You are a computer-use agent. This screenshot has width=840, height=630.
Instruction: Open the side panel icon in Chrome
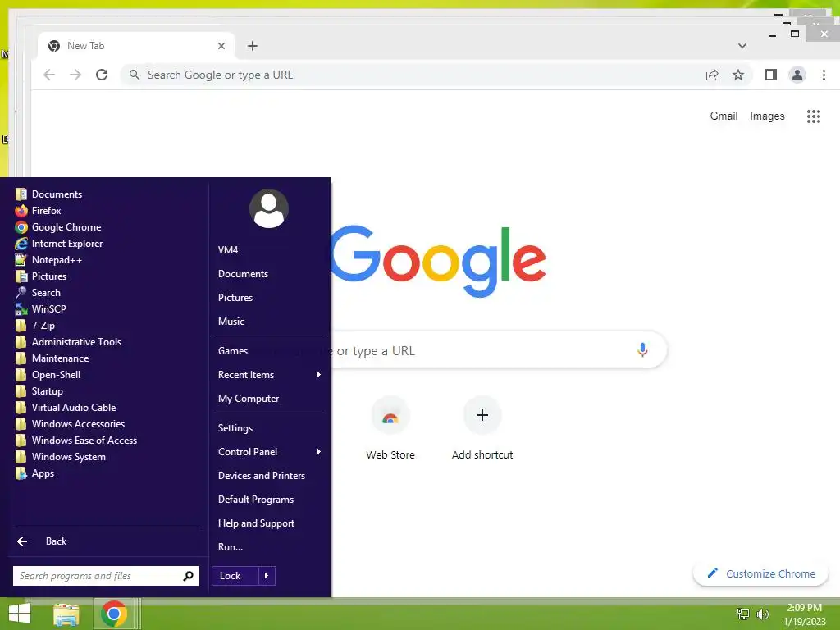click(771, 75)
